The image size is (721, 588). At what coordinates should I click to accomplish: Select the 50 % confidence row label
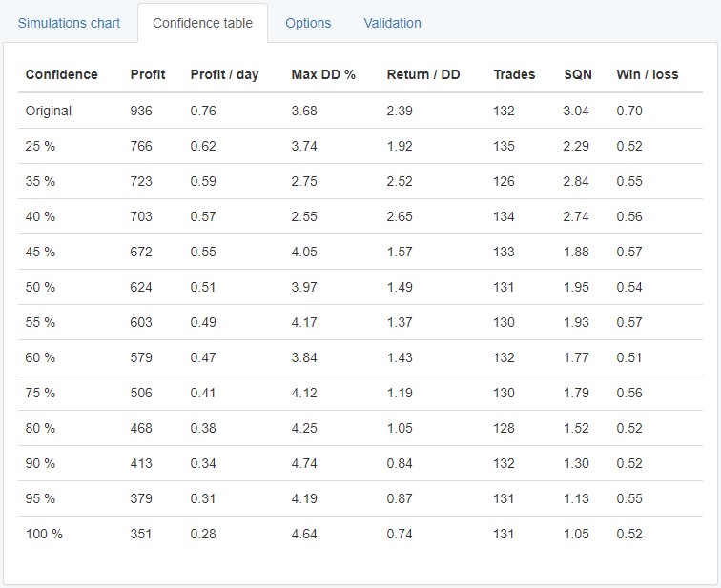click(x=40, y=287)
